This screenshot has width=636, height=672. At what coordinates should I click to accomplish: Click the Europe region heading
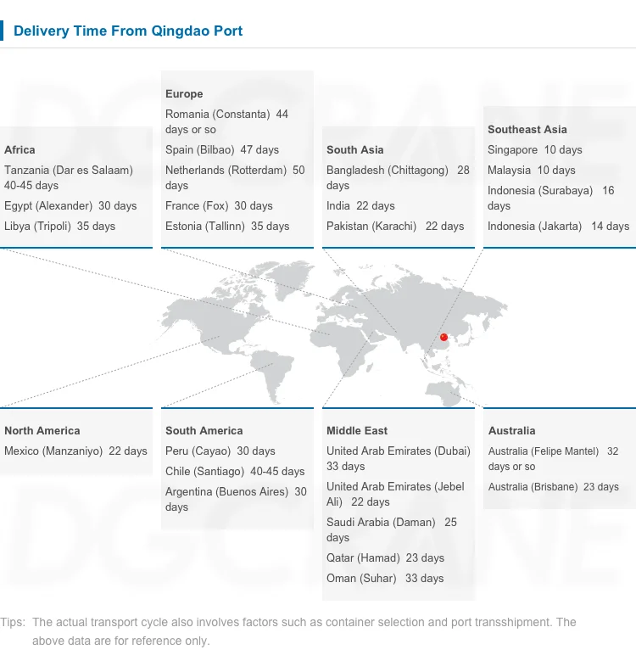click(184, 94)
